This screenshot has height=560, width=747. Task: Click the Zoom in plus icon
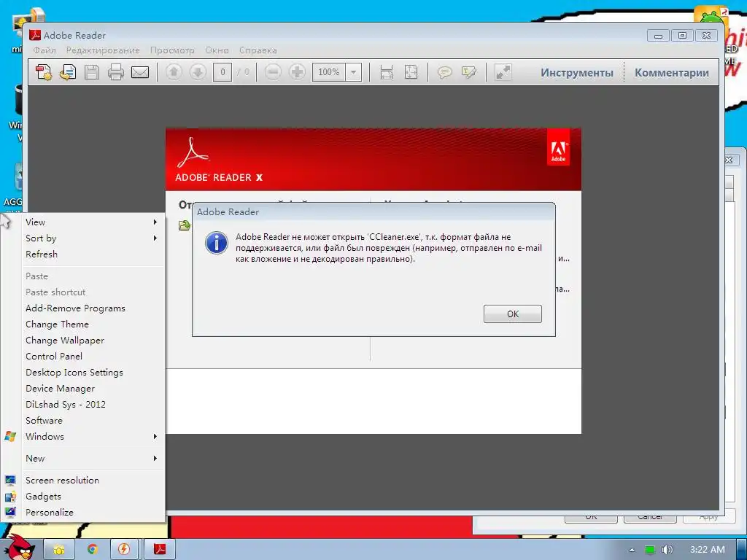pos(298,72)
